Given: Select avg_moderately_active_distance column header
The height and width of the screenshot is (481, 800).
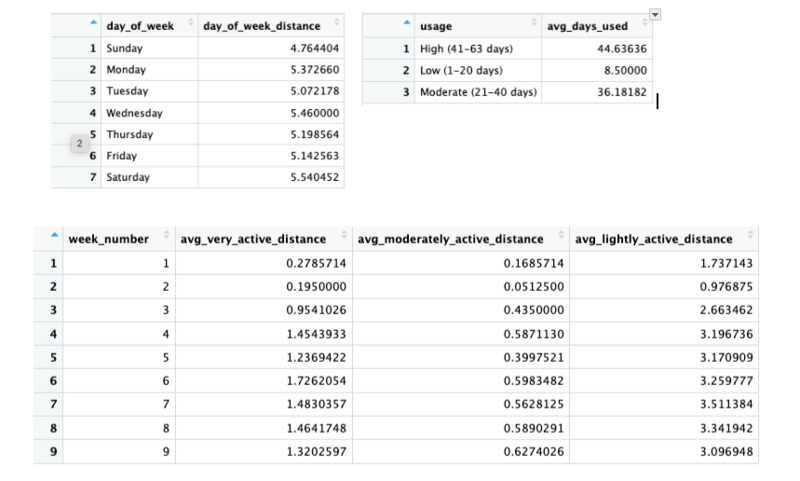Looking at the screenshot, I should [461, 239].
